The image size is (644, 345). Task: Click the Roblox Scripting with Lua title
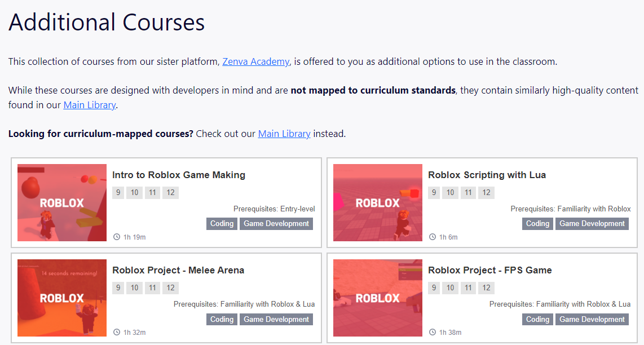click(x=487, y=175)
